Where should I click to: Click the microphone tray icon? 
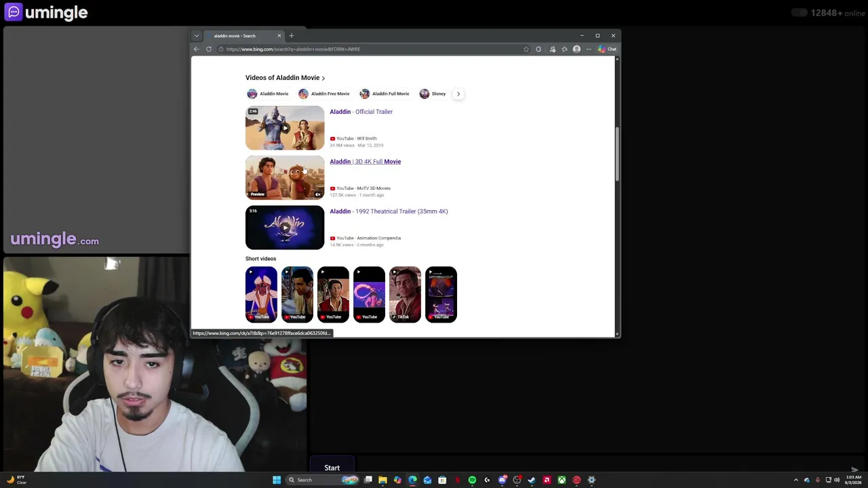coord(818,480)
